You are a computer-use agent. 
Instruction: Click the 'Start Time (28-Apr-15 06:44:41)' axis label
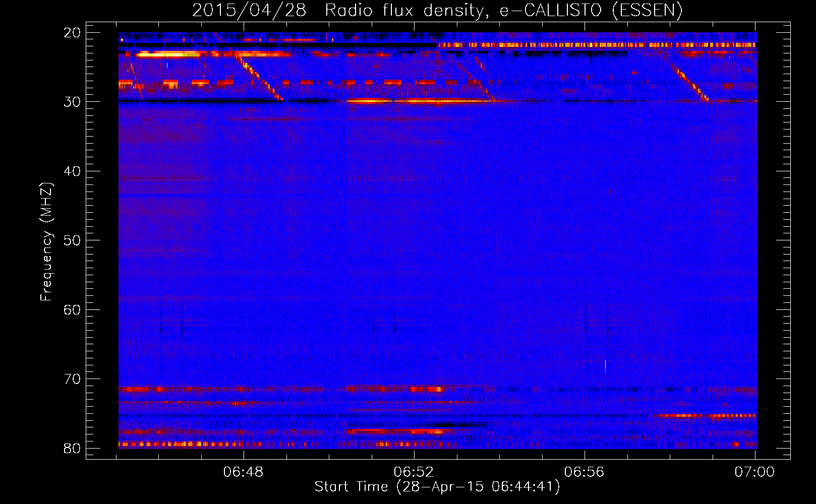(x=437, y=486)
